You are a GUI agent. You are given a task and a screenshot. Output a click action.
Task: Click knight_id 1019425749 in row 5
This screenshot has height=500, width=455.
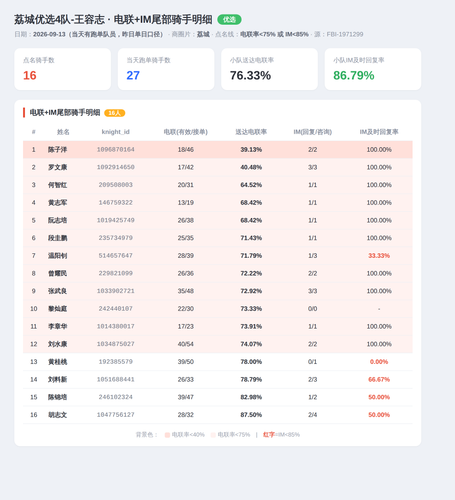[x=116, y=220]
